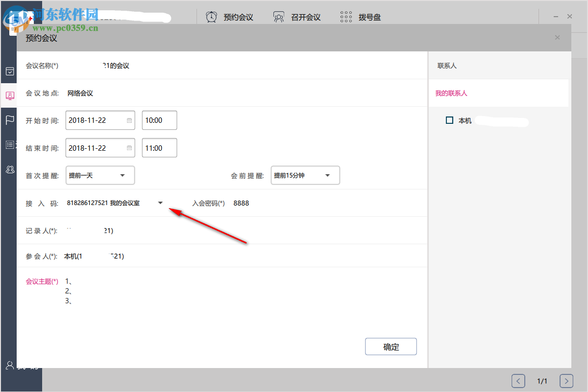Close the main application window
The height and width of the screenshot is (392, 588).
click(x=570, y=17)
